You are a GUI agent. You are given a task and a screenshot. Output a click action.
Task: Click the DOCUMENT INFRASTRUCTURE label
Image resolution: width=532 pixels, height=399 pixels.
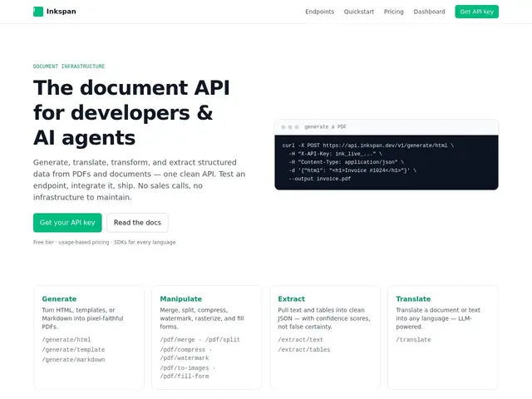[x=69, y=66]
